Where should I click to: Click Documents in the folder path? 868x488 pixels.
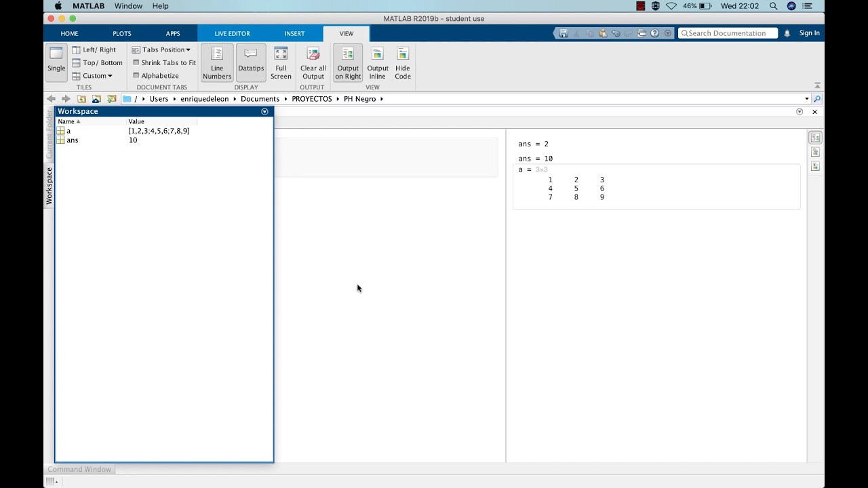[x=260, y=99]
